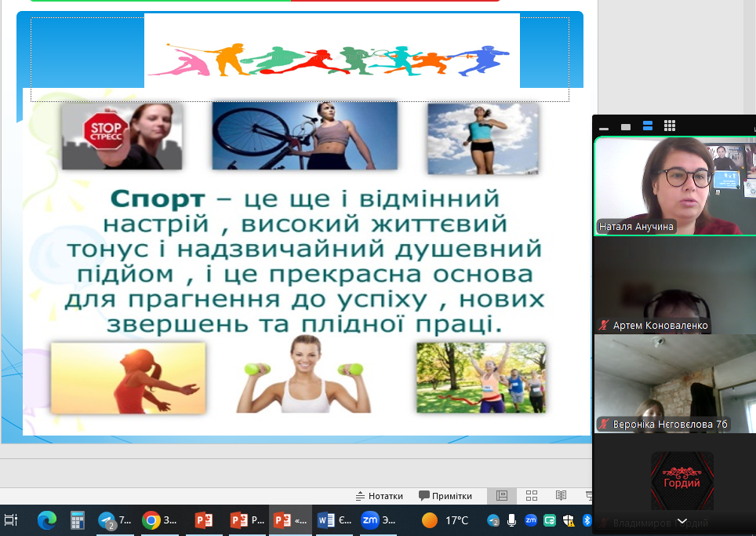This screenshot has width=756, height=536.
Task: Open first unlabeled PowerPoint taskbar icon
Action: click(203, 520)
